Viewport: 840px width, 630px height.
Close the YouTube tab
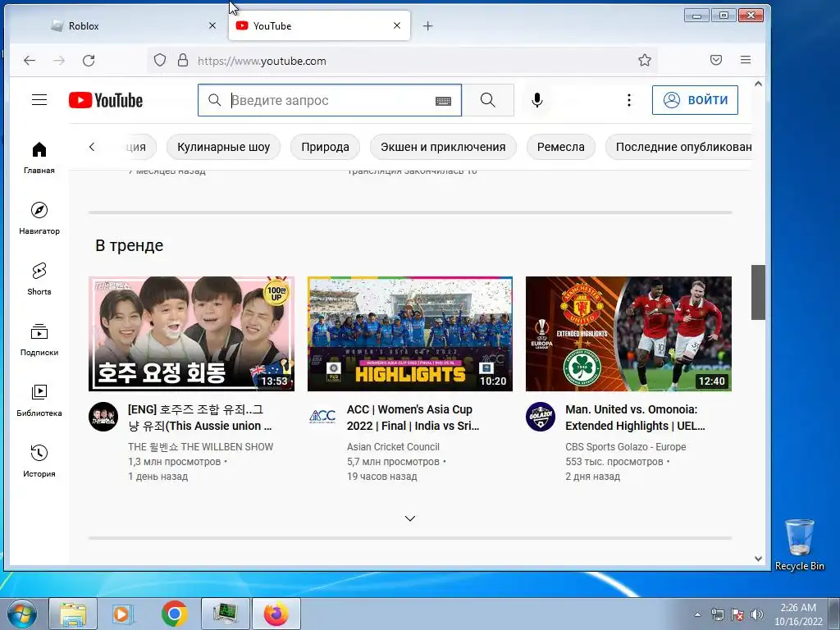397,25
